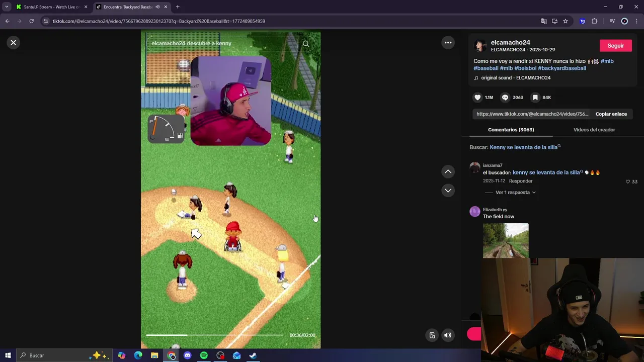Save the video with bookmark icon
644x362 pixels.
coord(535,98)
